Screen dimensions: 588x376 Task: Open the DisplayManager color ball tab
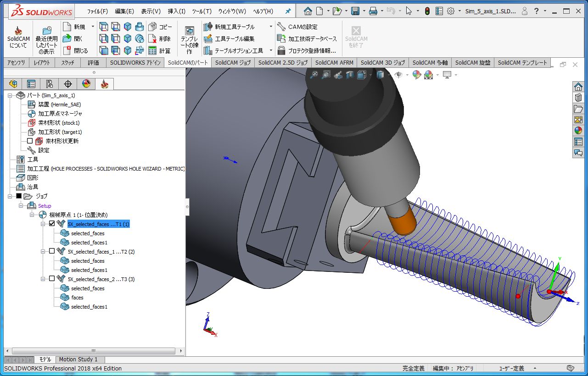(x=86, y=83)
